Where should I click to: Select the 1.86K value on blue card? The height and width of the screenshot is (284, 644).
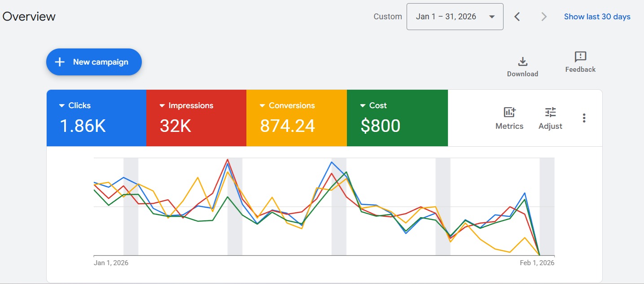(x=83, y=126)
